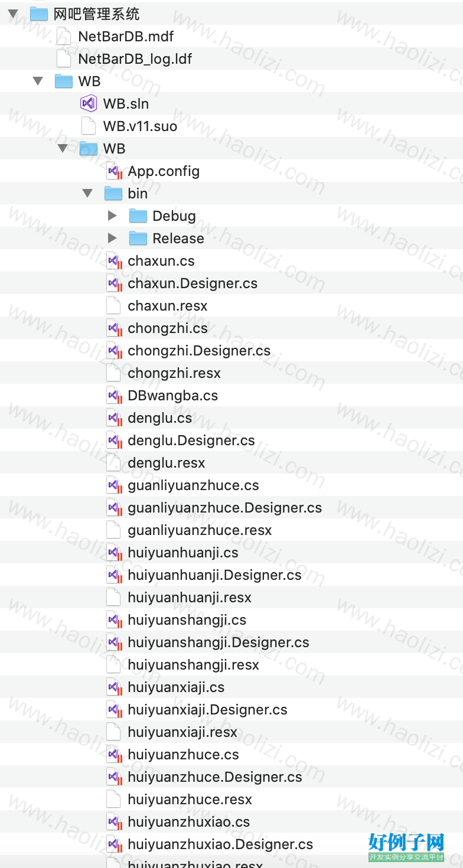Click the chaxun.Designer.cs file icon

tap(114, 283)
